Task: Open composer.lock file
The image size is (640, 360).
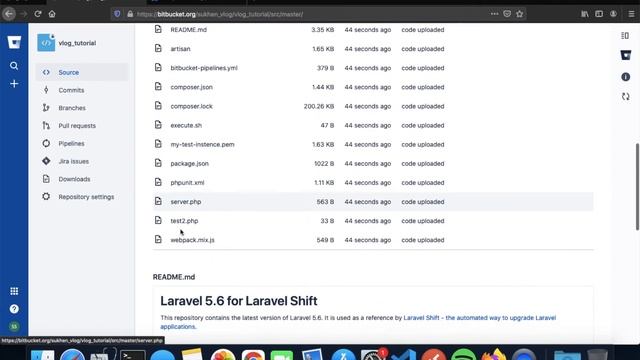Action: click(x=191, y=106)
